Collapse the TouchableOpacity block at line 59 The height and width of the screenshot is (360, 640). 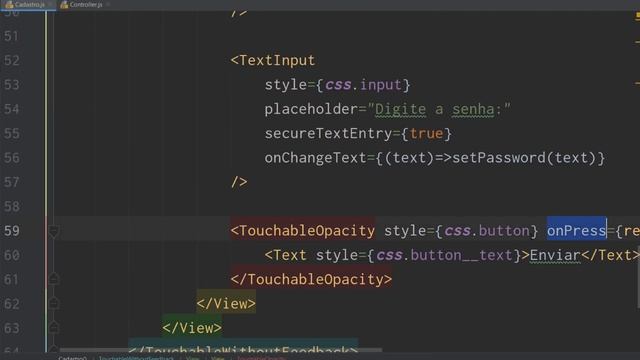click(x=53, y=231)
